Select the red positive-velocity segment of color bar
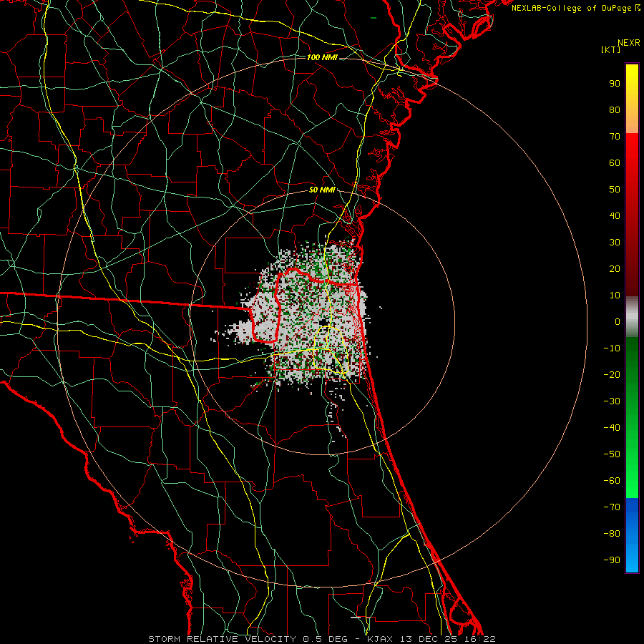The width and height of the screenshot is (644, 644). (x=632, y=215)
